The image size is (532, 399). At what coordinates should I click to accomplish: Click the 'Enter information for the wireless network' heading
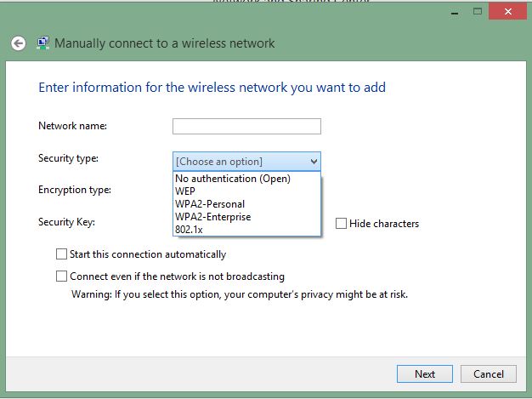(212, 88)
